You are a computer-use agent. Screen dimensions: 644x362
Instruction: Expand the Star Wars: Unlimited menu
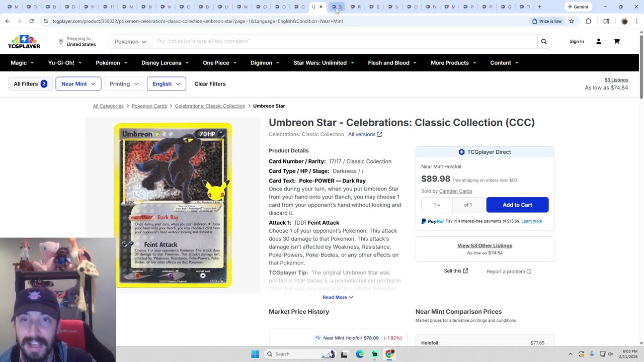(x=324, y=63)
